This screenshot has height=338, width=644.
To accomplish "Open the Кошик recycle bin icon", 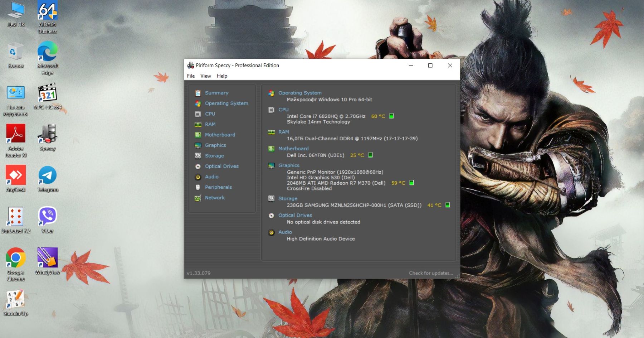I will [x=16, y=56].
